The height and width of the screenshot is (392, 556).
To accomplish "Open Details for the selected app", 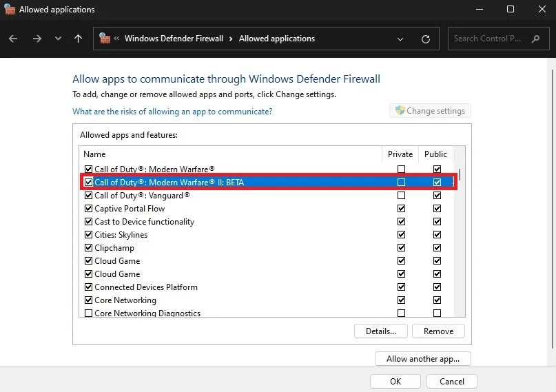I will 381,331.
